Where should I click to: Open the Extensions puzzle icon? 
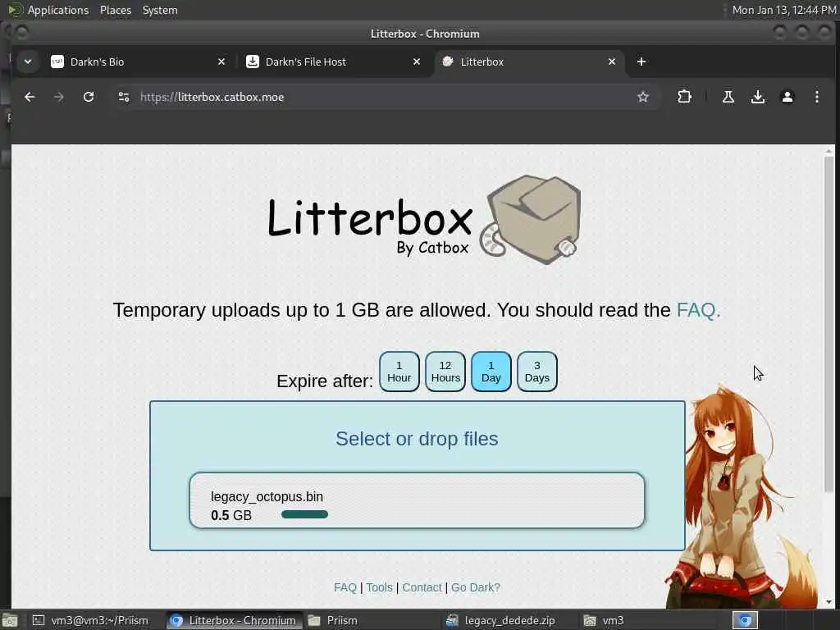[684, 97]
